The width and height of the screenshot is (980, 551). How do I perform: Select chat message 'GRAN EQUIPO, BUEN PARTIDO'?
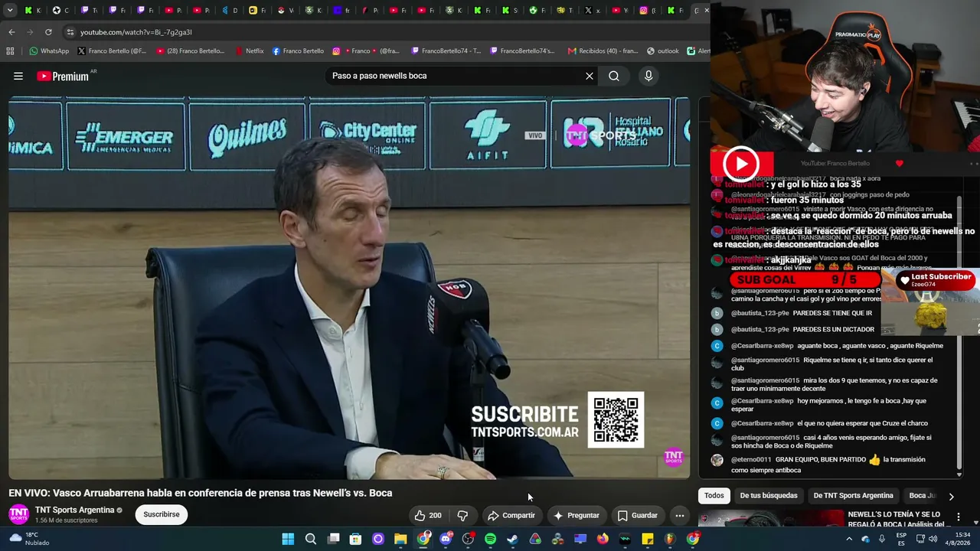pyautogui.click(x=820, y=460)
